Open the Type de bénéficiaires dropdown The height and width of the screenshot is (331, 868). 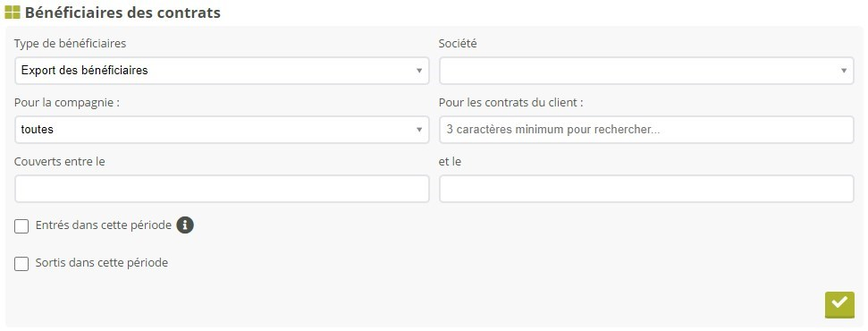[222, 71]
